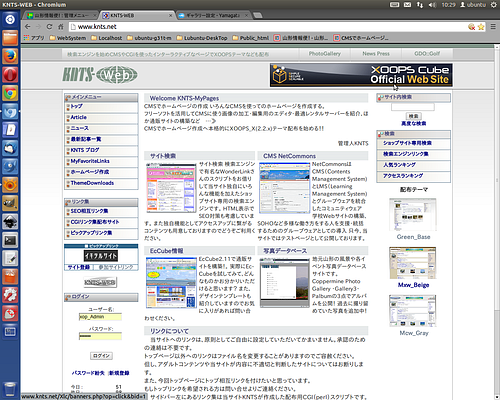The height and width of the screenshot is (400, 500).
Task: Open Thunderbird mail in the launcher
Action: (x=10, y=148)
